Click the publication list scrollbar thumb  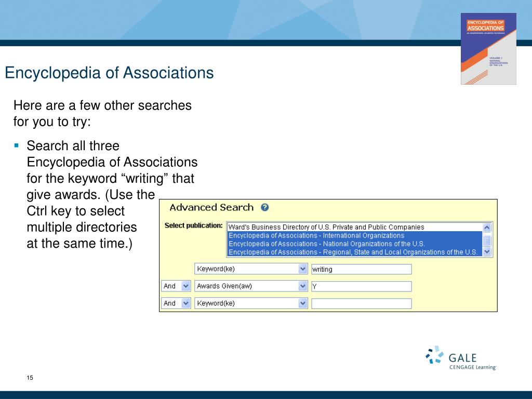pos(487,241)
